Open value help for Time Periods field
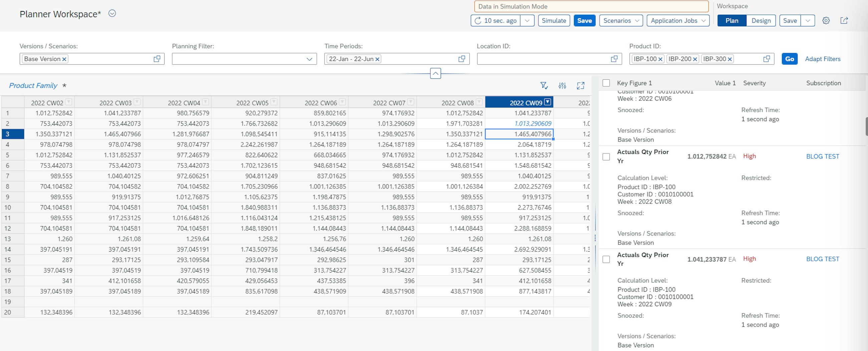This screenshot has height=351, width=868. click(462, 59)
